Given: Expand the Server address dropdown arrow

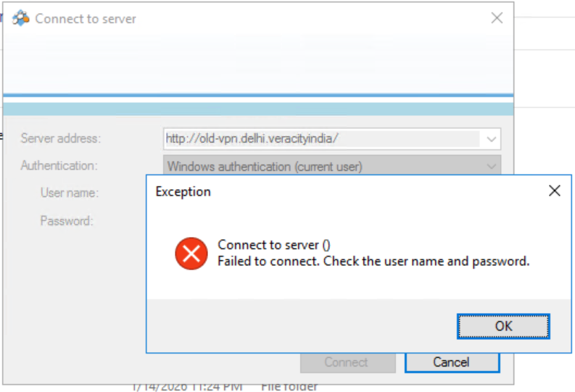Looking at the screenshot, I should (x=491, y=138).
